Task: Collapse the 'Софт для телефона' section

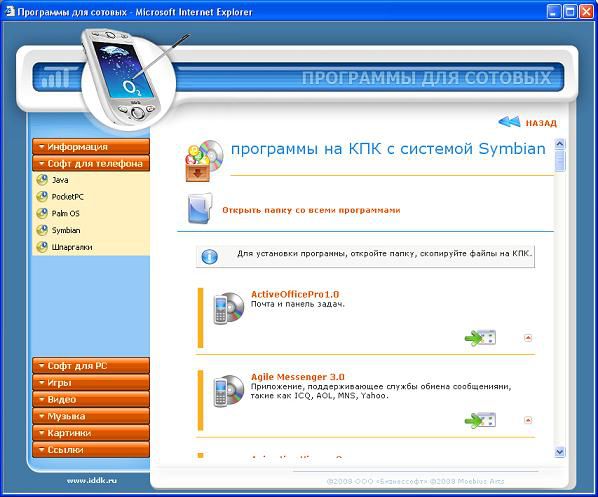Action: (91, 164)
